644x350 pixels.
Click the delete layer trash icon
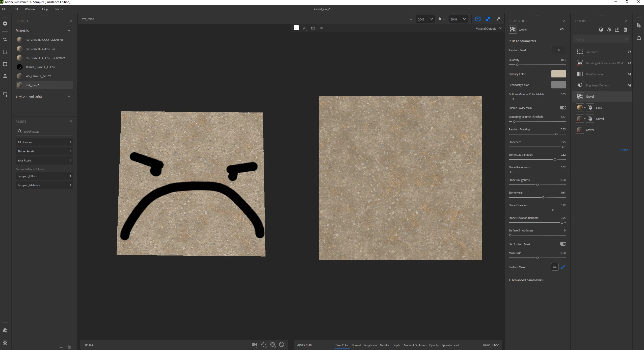point(625,30)
